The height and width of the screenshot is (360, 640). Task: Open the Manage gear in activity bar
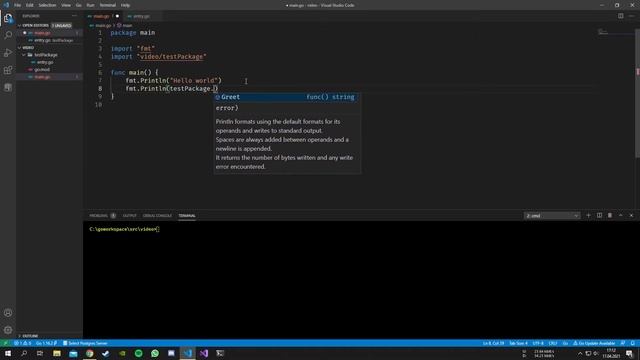(8, 330)
